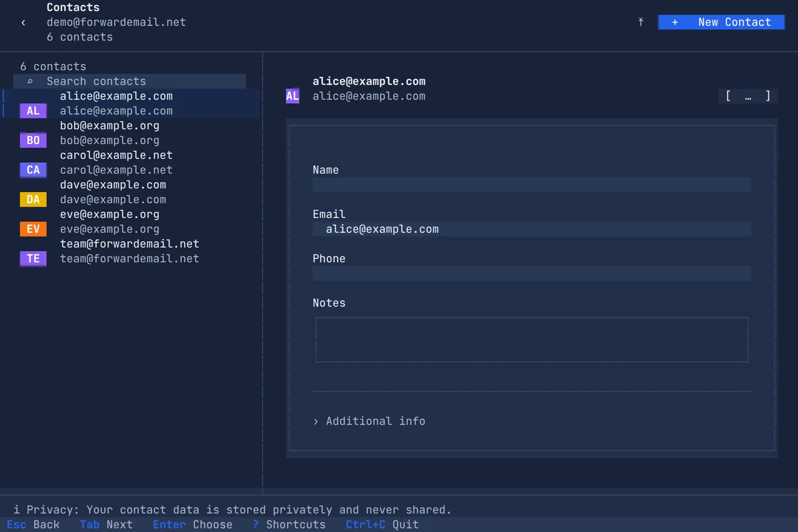This screenshot has width=798, height=532.
Task: Open contact carol@example.net in the list
Action: tap(132, 162)
